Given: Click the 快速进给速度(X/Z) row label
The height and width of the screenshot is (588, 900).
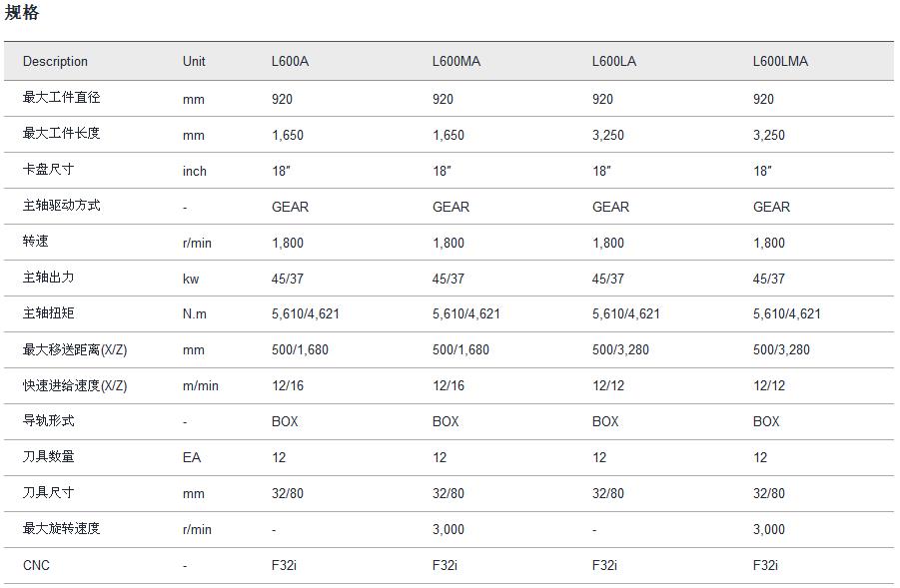Looking at the screenshot, I should pyautogui.click(x=75, y=385).
